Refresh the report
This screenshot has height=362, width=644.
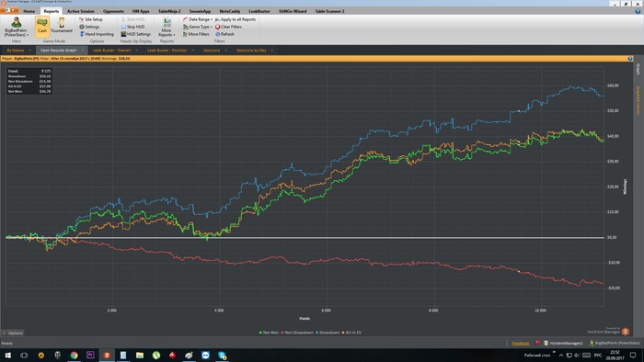(x=224, y=34)
